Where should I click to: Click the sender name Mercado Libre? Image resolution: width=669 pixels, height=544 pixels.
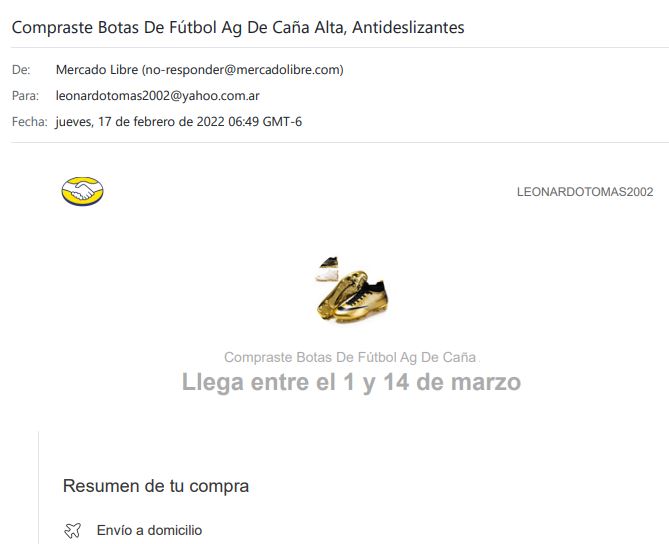pyautogui.click(x=97, y=70)
